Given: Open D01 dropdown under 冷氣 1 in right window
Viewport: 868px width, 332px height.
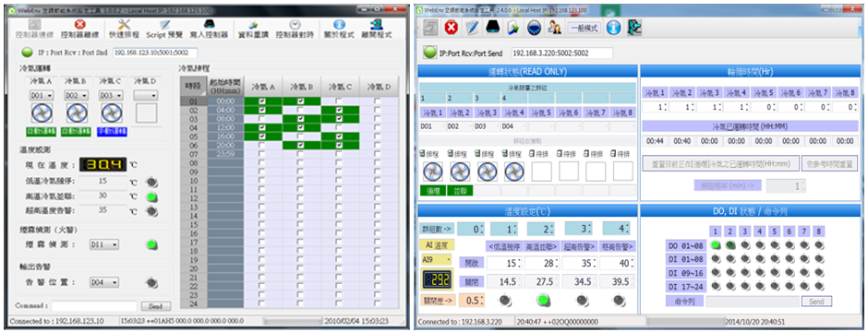Looking at the screenshot, I should pyautogui.click(x=433, y=126).
